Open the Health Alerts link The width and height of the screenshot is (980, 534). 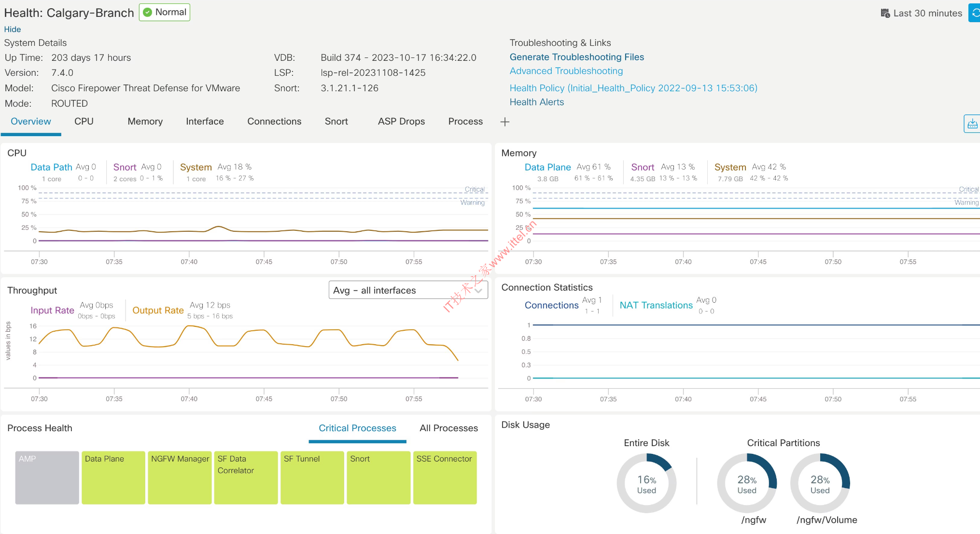click(536, 102)
